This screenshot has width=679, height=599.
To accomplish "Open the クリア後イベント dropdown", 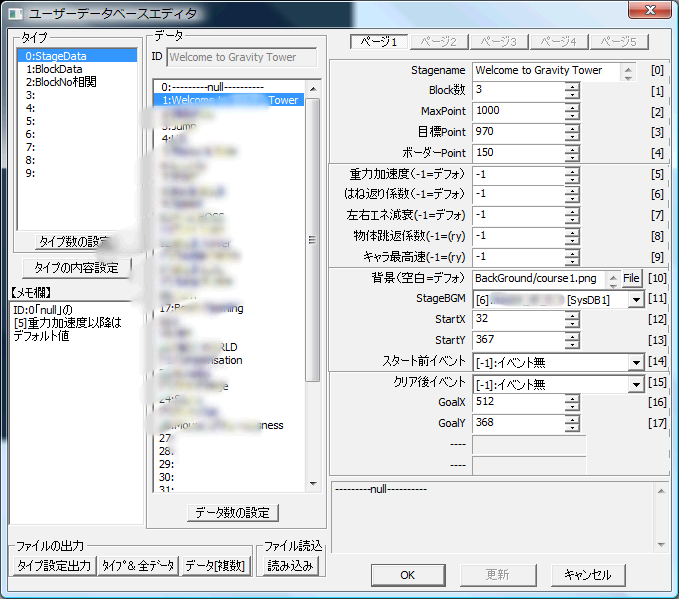I will tap(636, 384).
